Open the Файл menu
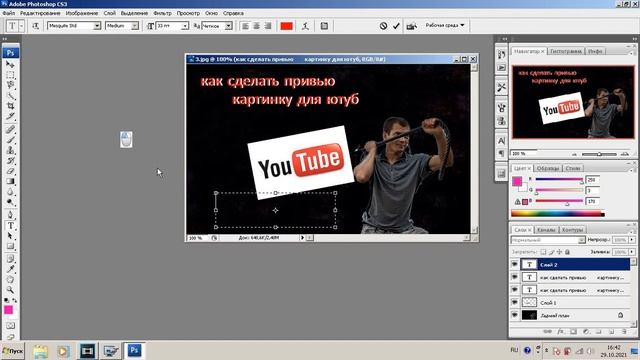 coord(9,13)
